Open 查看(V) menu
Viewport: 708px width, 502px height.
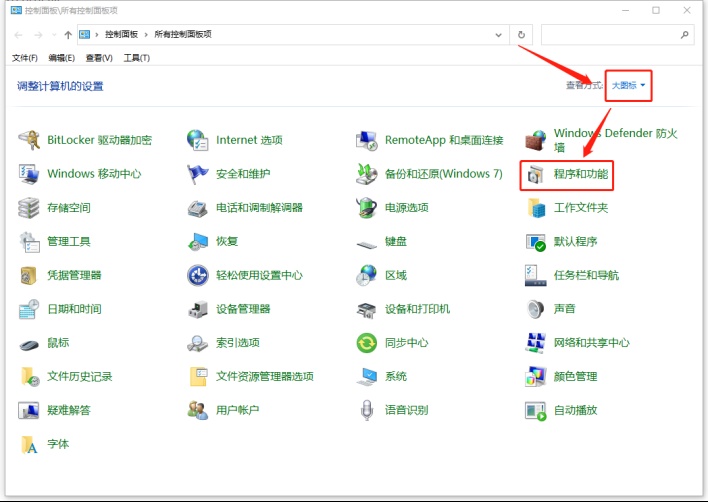(x=99, y=58)
